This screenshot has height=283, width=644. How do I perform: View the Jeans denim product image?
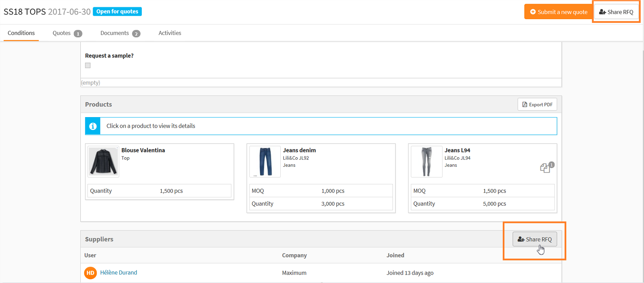pos(265,161)
